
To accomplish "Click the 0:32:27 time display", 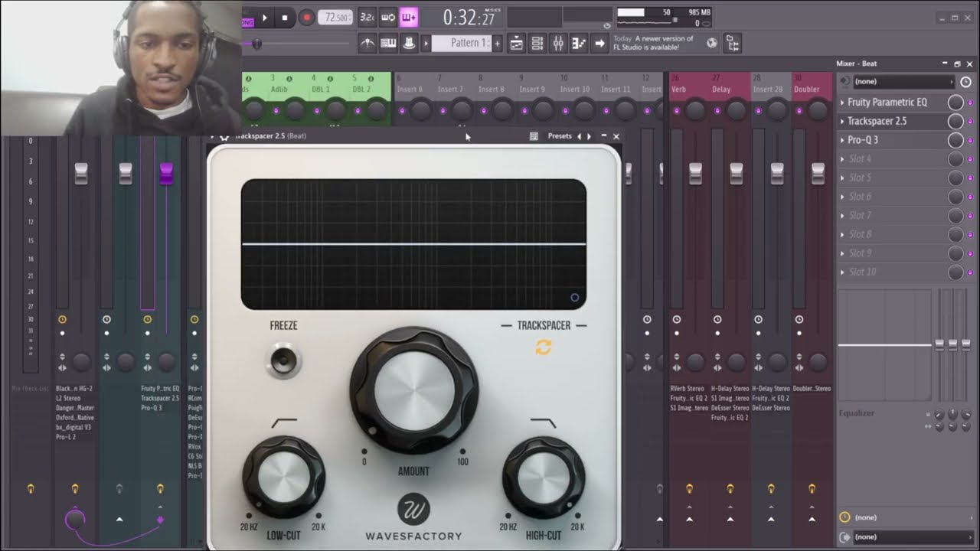I will 469,17.
